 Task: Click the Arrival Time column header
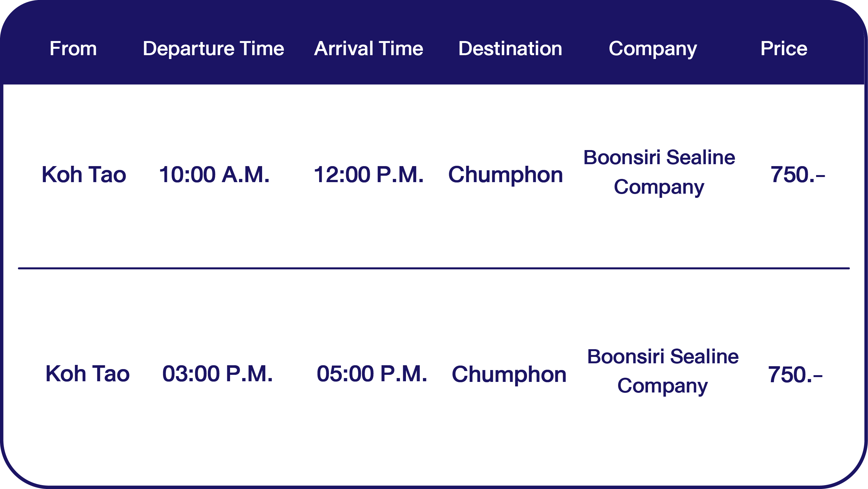(x=368, y=48)
